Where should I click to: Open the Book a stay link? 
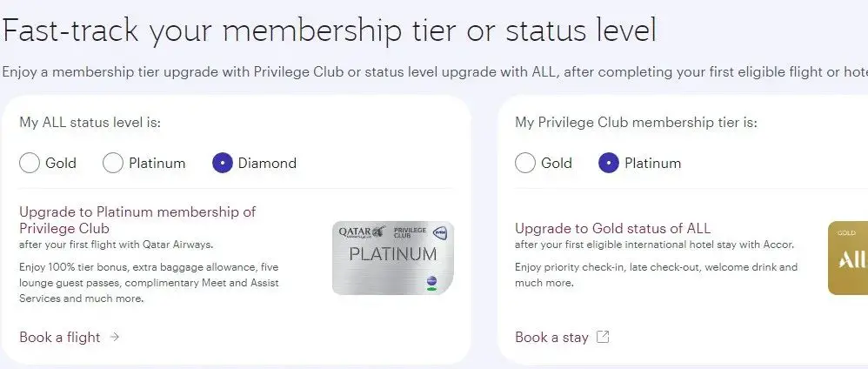click(x=551, y=337)
